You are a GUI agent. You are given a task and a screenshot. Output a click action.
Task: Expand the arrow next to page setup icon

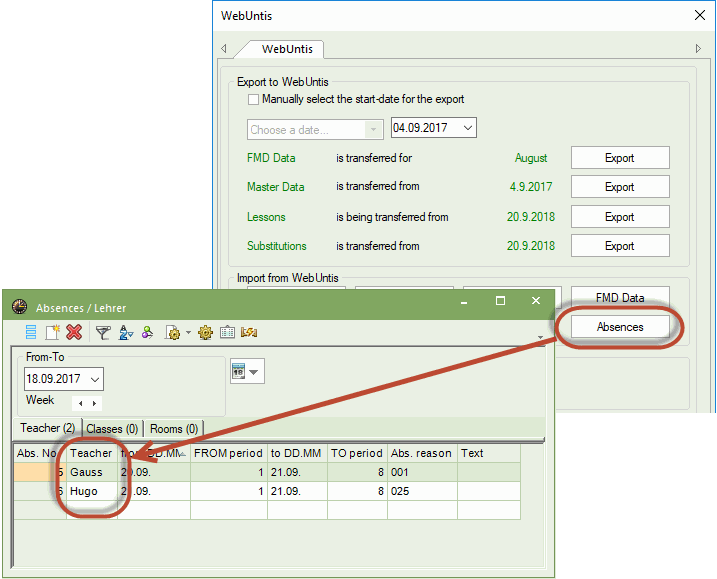[x=188, y=332]
